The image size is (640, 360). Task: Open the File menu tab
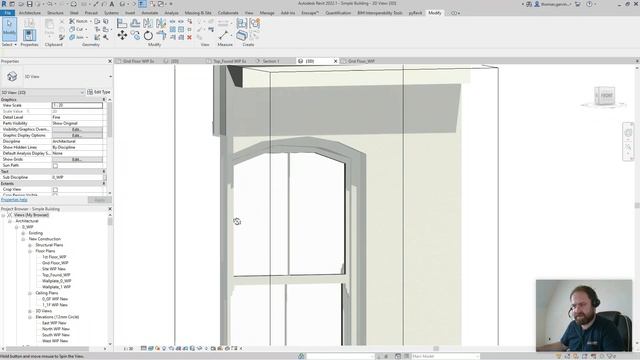tap(8, 13)
